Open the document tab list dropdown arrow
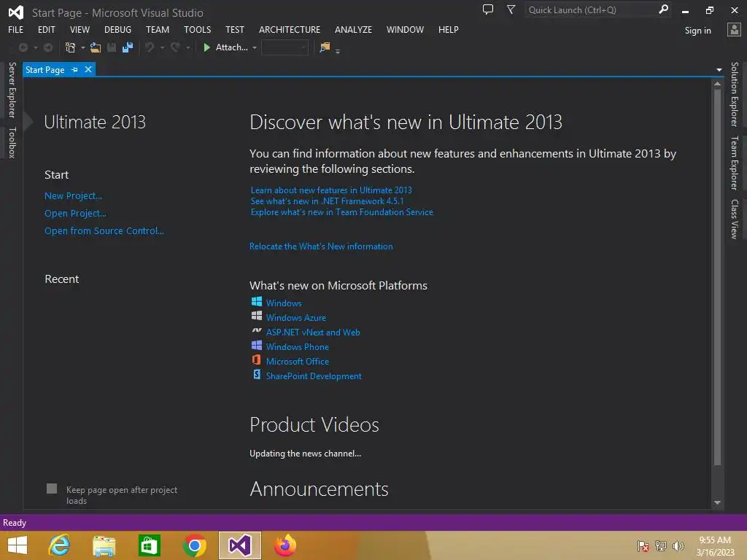This screenshot has width=747, height=560. click(719, 70)
